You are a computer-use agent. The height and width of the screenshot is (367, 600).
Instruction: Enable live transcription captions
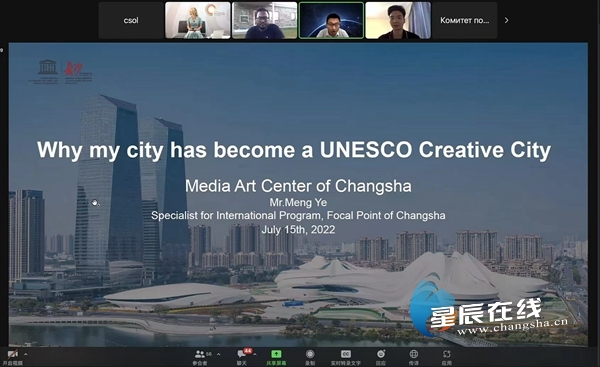(346, 357)
